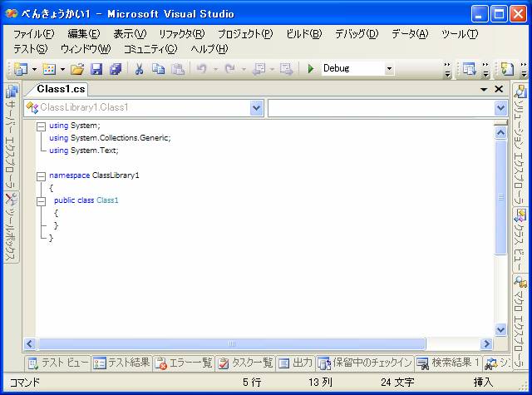This screenshot has width=532, height=395.
Task: Click the Copy icon in toolbar
Action: pos(158,69)
